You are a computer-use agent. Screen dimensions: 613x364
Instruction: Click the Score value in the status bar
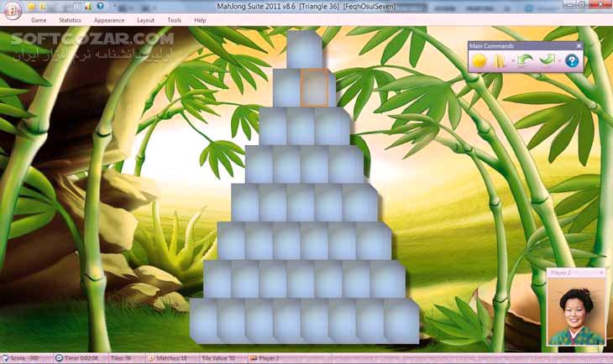click(24, 358)
